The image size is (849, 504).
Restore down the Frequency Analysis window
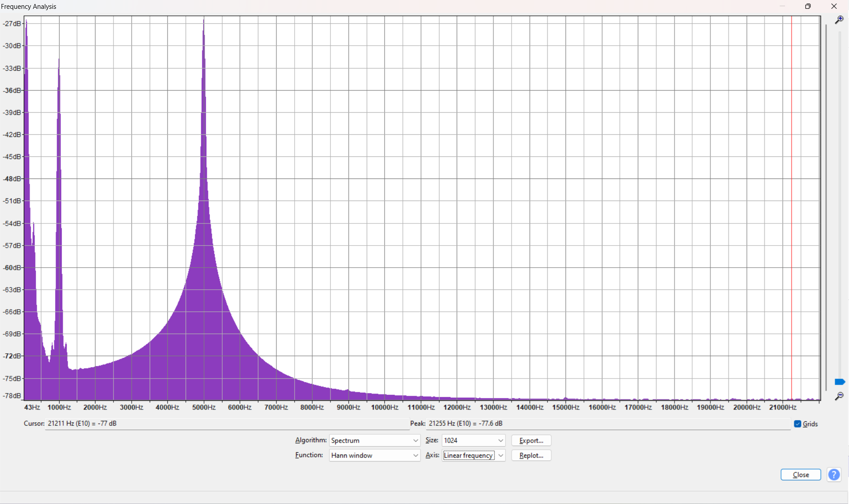[808, 6]
